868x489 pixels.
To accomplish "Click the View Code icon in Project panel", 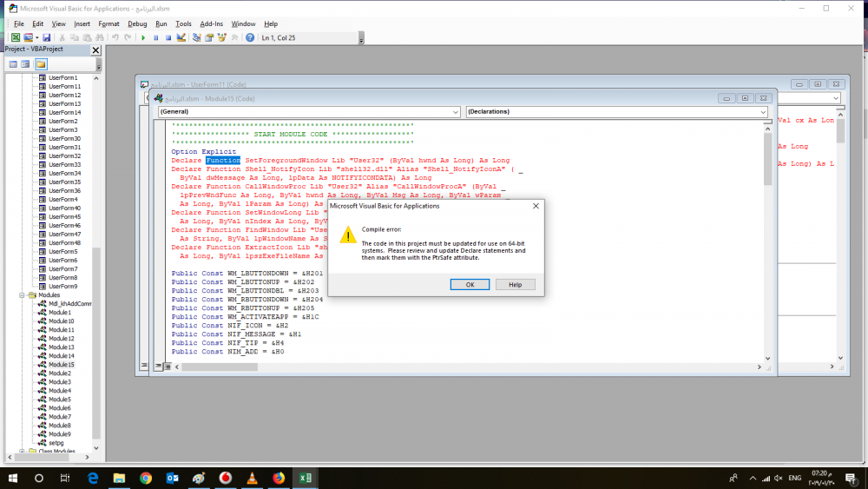I will point(13,64).
